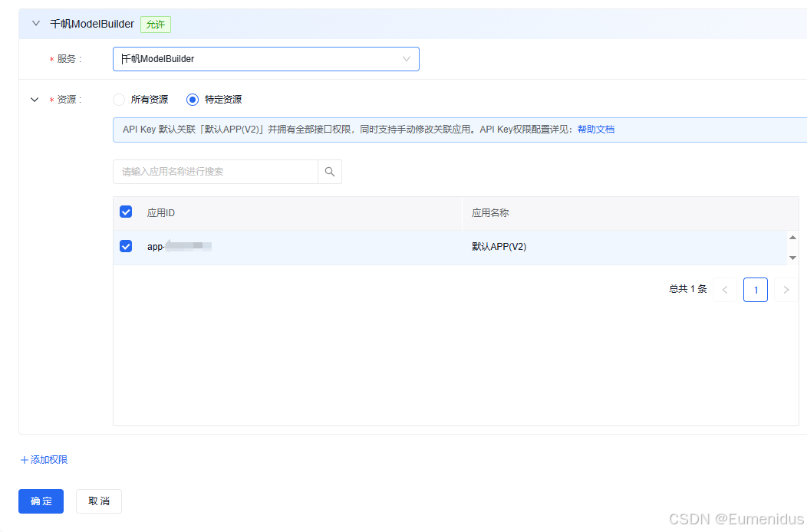Collapse the 千帆ModelBuilder permission section

click(x=35, y=24)
